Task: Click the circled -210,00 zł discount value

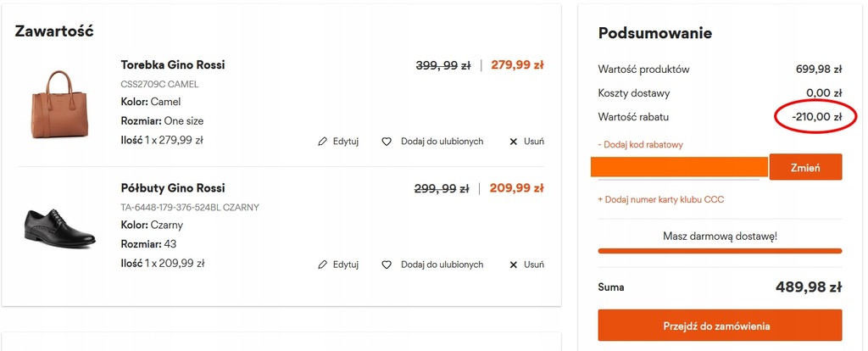Action: [816, 117]
